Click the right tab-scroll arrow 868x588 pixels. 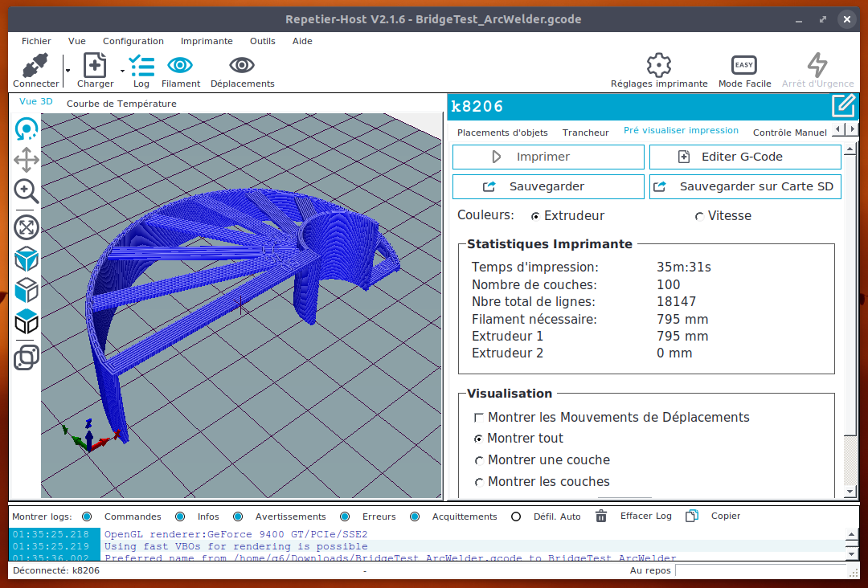pos(853,129)
